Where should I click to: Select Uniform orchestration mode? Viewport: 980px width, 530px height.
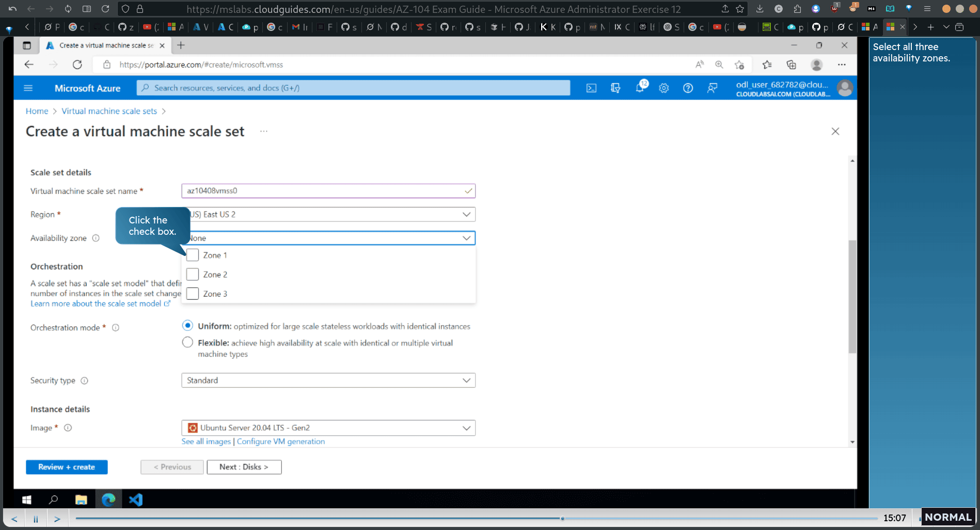tap(187, 326)
